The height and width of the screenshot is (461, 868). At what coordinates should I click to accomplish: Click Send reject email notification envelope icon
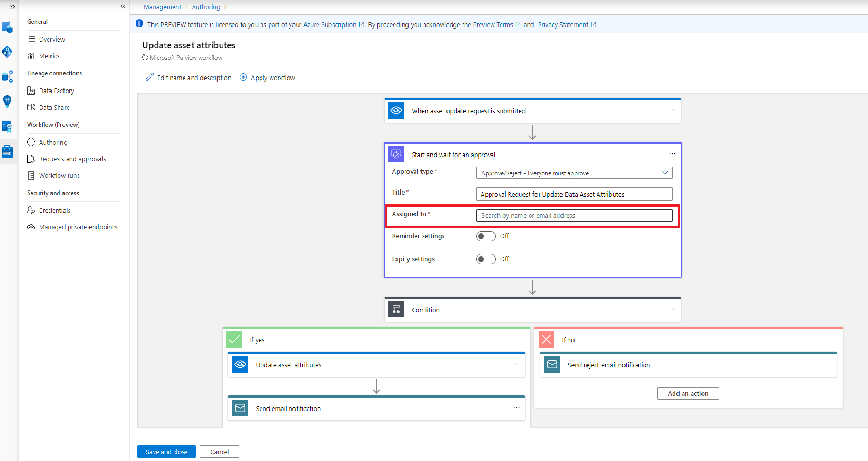pyautogui.click(x=552, y=364)
